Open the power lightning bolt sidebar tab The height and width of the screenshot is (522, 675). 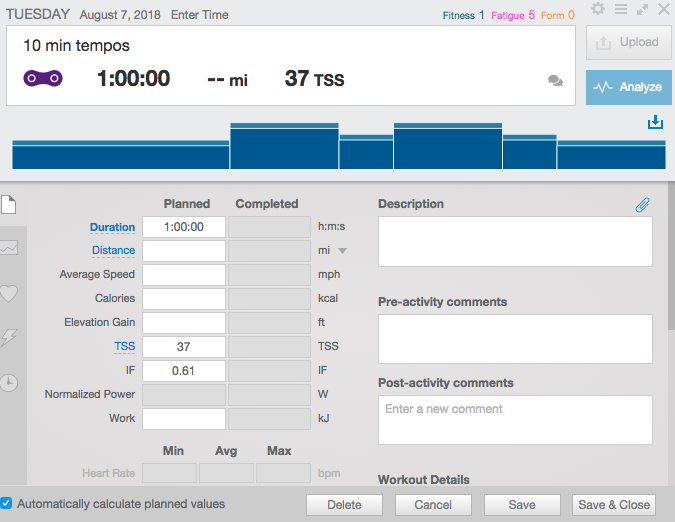[9, 338]
